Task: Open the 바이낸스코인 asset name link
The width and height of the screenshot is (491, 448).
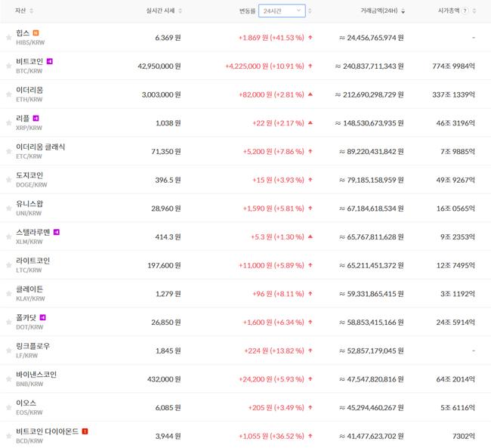Action: pos(36,375)
